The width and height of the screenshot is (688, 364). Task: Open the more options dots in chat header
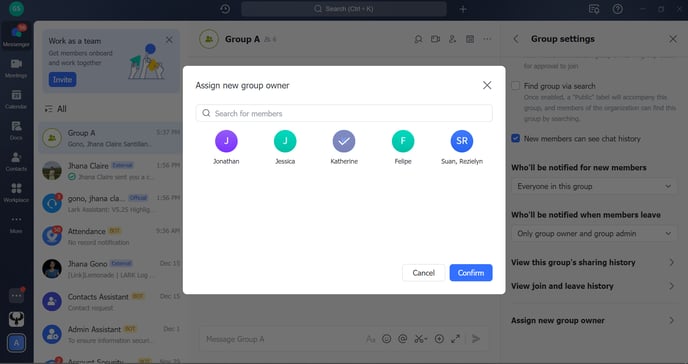pyautogui.click(x=487, y=39)
